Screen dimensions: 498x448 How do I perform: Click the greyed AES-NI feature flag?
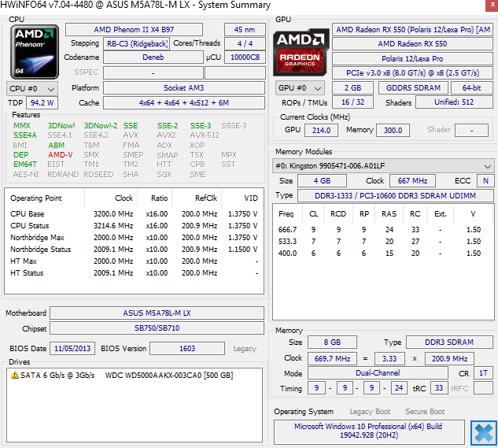coord(26,175)
